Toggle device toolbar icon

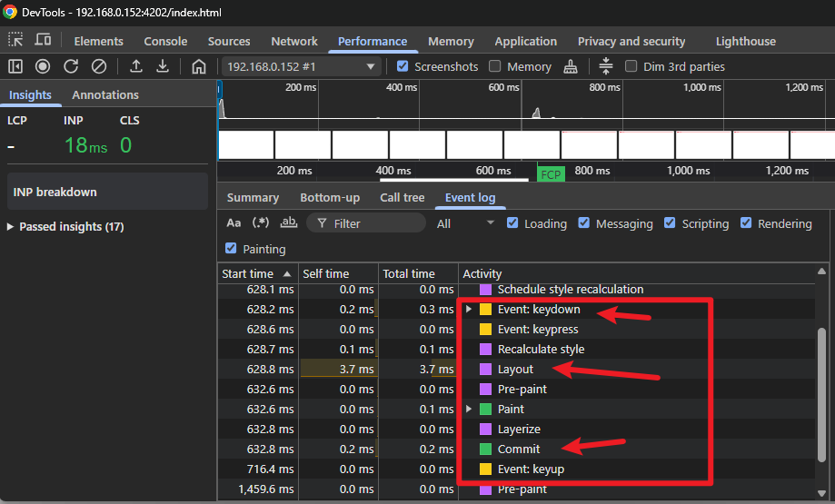pos(43,40)
